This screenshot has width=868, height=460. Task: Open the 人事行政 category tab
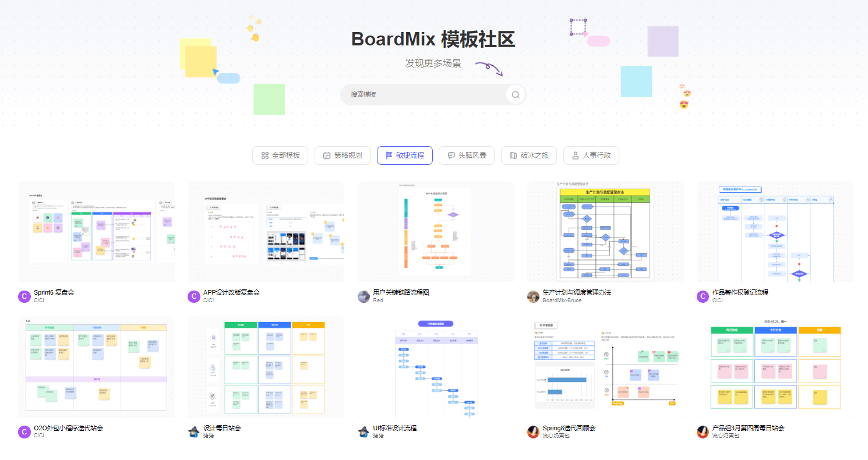point(591,155)
